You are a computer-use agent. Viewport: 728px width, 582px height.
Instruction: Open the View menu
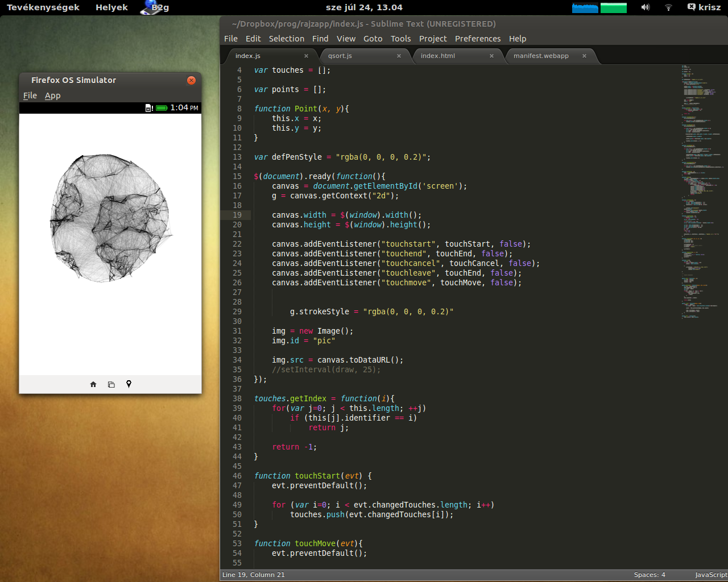pyautogui.click(x=346, y=39)
